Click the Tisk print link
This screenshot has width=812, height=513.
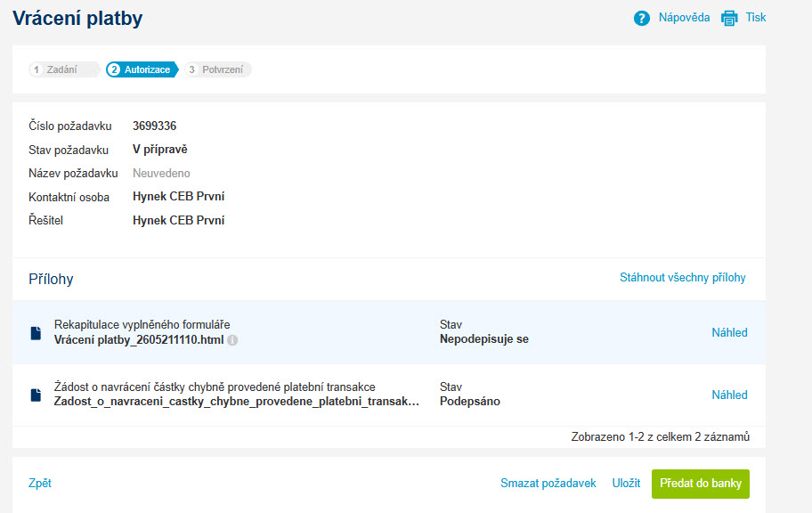pos(756,18)
